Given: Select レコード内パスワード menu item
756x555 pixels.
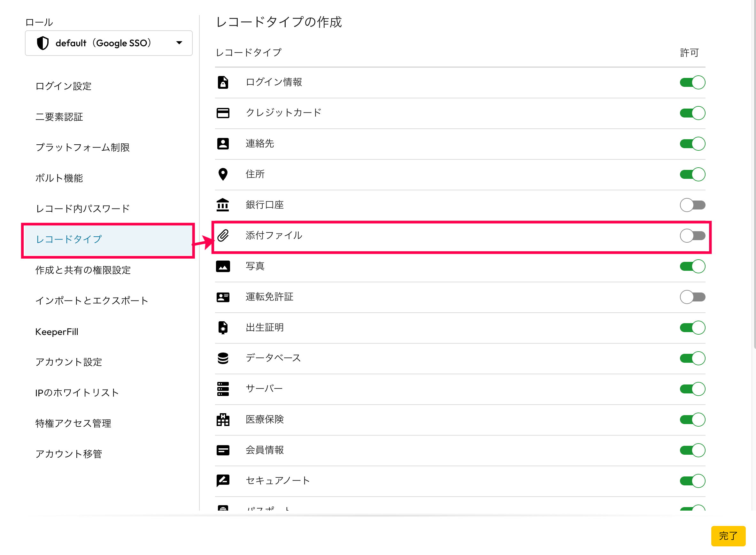Looking at the screenshot, I should pyautogui.click(x=82, y=209).
